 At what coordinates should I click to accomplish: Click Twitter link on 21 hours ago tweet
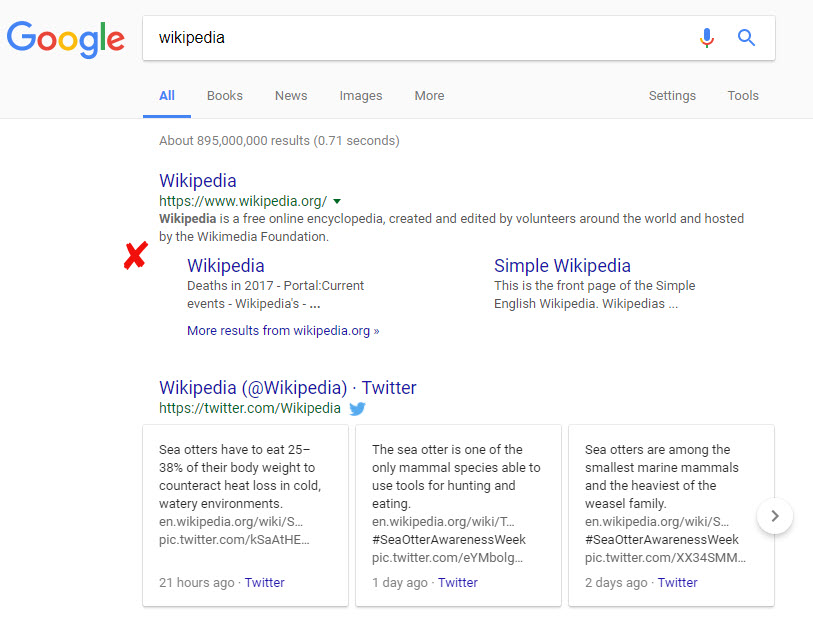[x=265, y=582]
